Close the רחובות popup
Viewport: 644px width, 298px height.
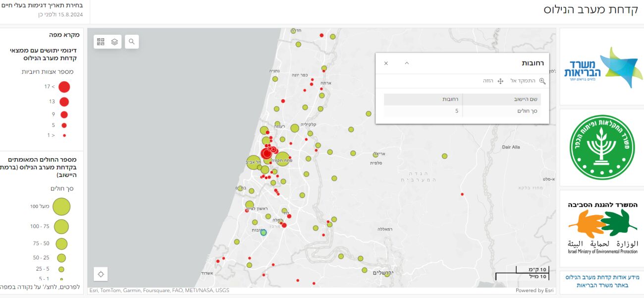386,63
